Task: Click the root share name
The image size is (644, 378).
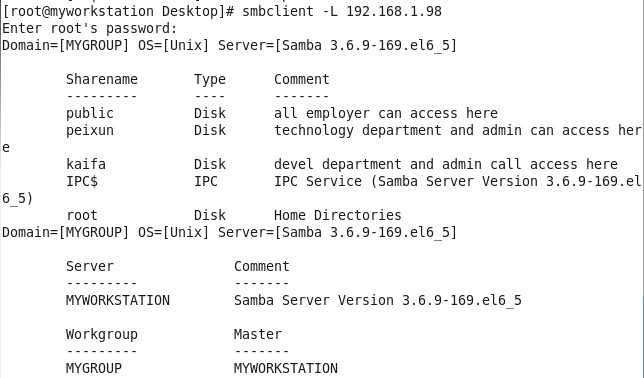Action: (82, 215)
